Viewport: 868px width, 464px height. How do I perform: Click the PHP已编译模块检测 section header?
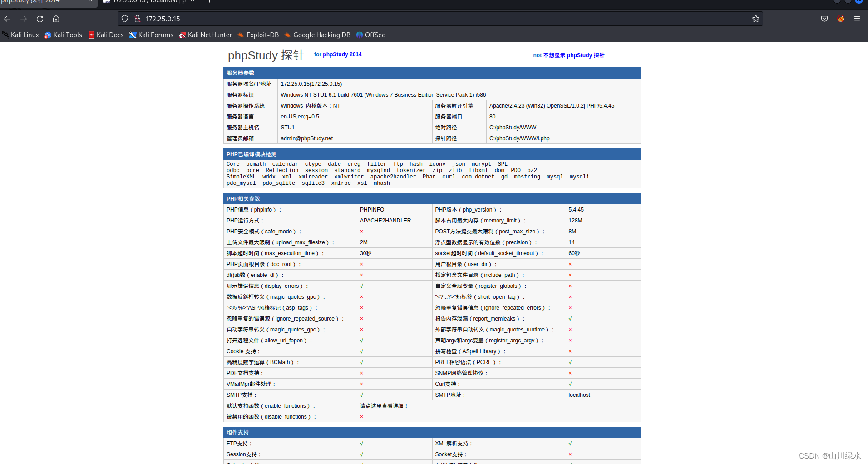(432, 154)
